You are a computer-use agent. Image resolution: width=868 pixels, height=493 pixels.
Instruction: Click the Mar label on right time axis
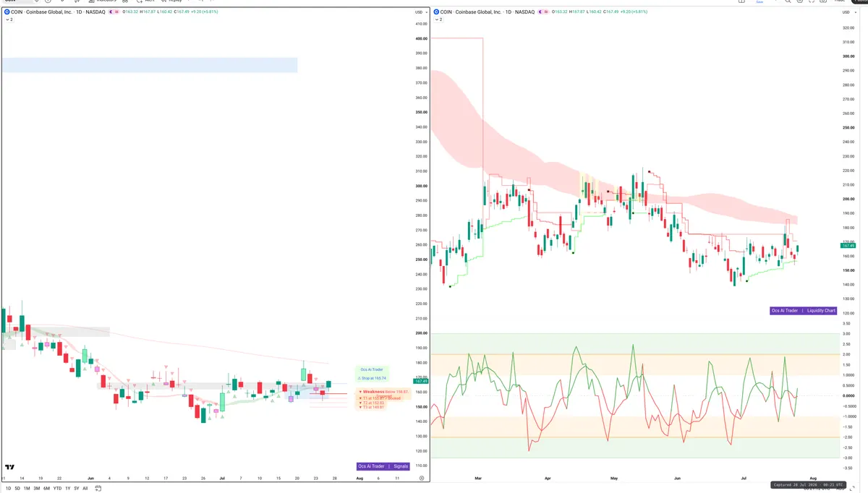pos(478,478)
